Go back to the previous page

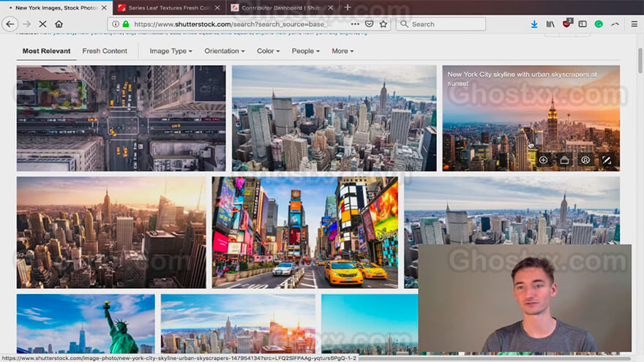(x=10, y=24)
